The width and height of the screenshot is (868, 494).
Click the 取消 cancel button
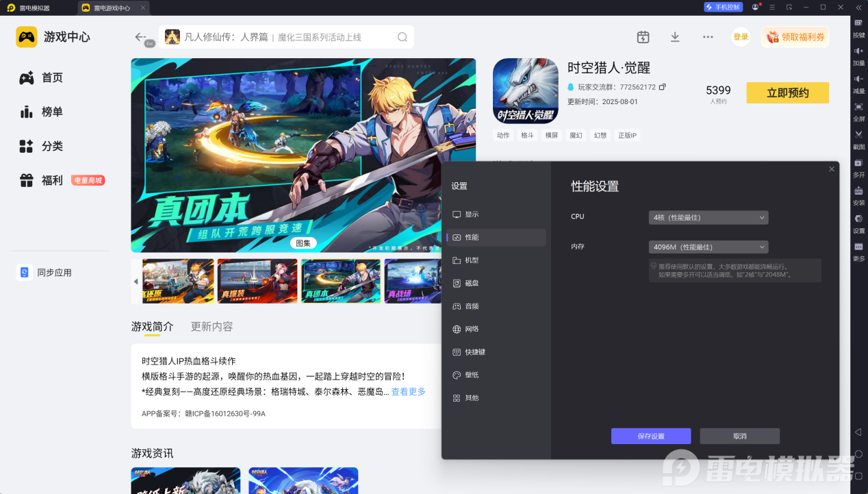tap(740, 436)
